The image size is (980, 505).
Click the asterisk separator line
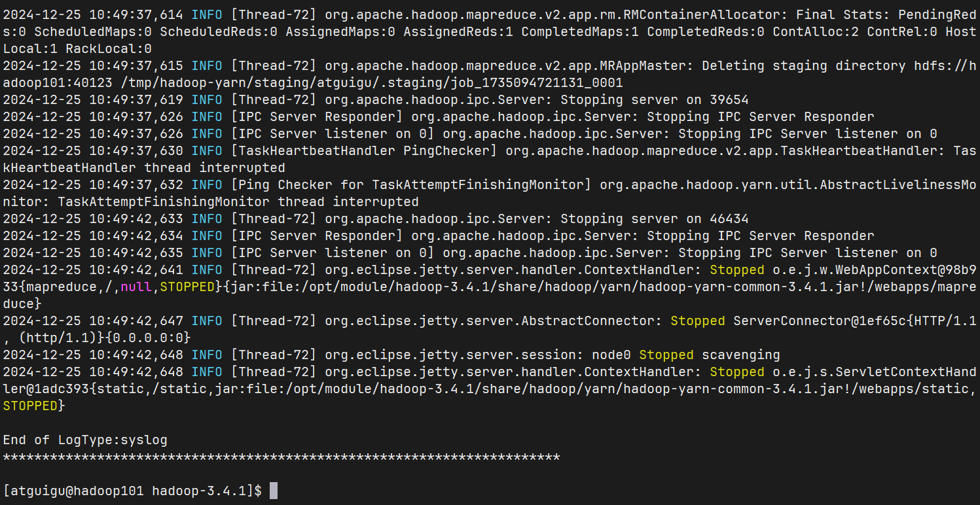[281, 457]
